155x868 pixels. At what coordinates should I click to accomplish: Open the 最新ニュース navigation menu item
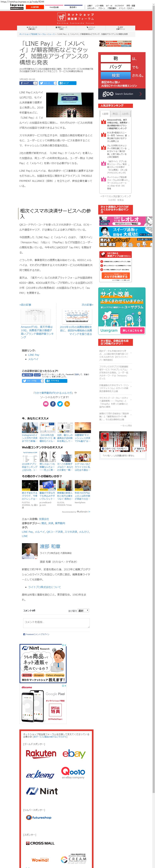(x=61, y=28)
